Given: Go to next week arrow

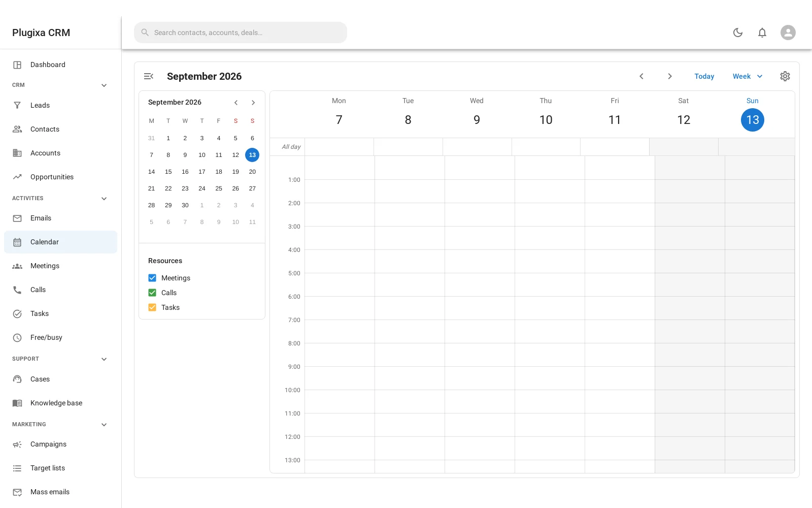Looking at the screenshot, I should 670,76.
